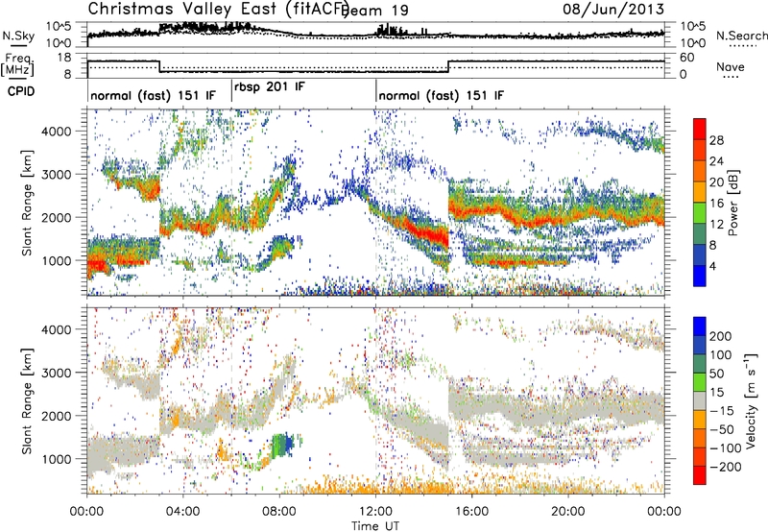
Task: Click the '-15' tick on Velocity colorbar
Action: click(x=722, y=411)
